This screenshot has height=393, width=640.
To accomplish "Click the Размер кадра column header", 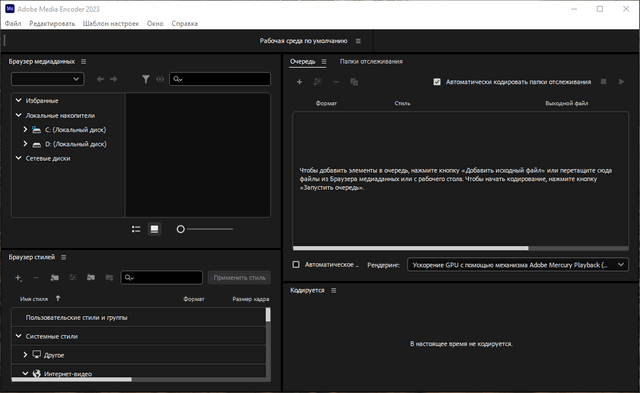I will click(251, 299).
